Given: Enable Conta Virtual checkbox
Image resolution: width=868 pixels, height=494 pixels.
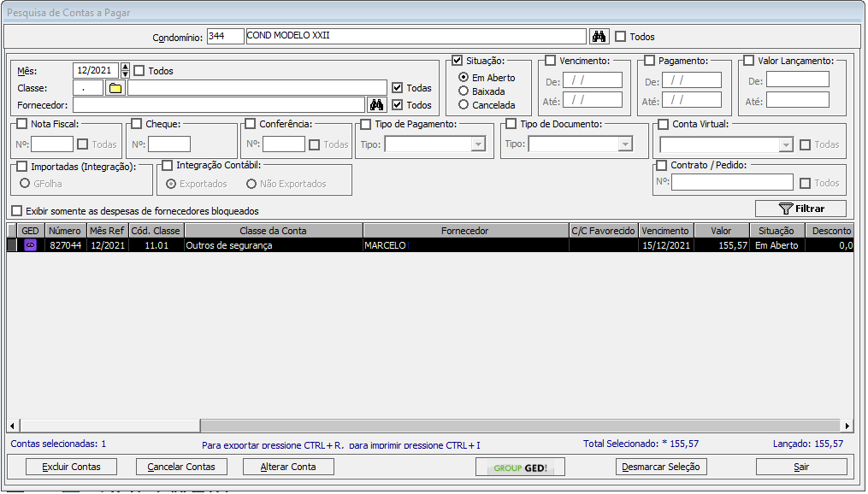Looking at the screenshot, I should click(x=663, y=124).
